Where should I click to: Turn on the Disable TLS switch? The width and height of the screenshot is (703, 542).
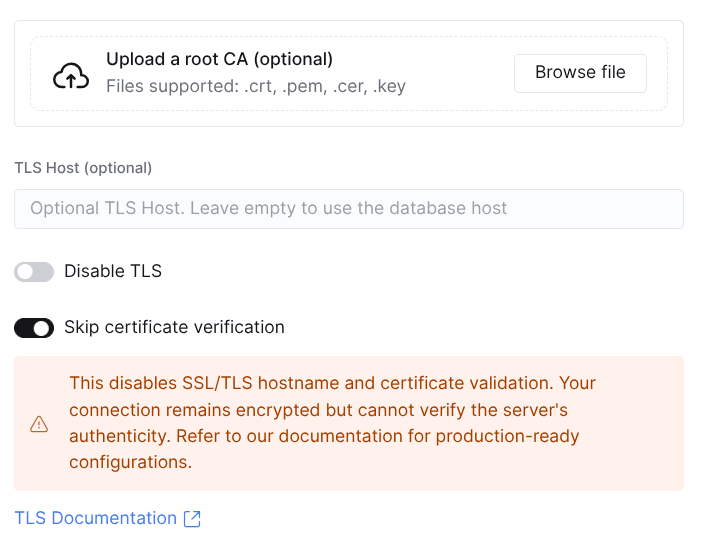(34, 272)
